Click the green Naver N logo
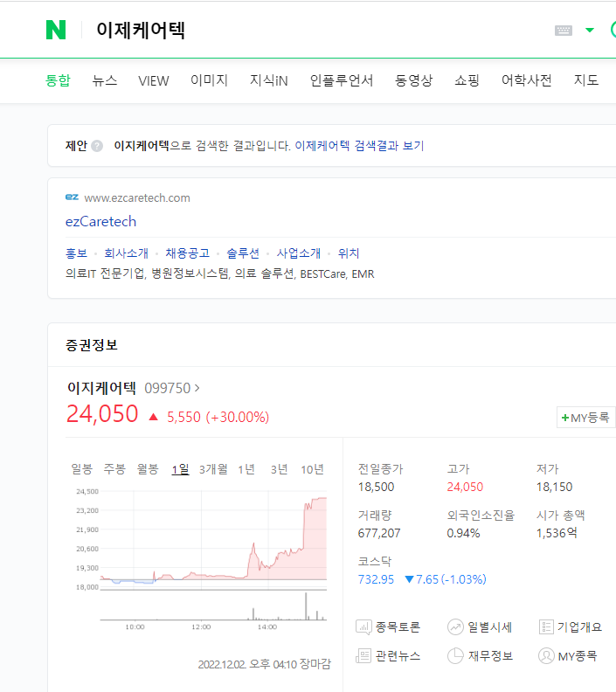The width and height of the screenshot is (616, 692). pyautogui.click(x=56, y=30)
